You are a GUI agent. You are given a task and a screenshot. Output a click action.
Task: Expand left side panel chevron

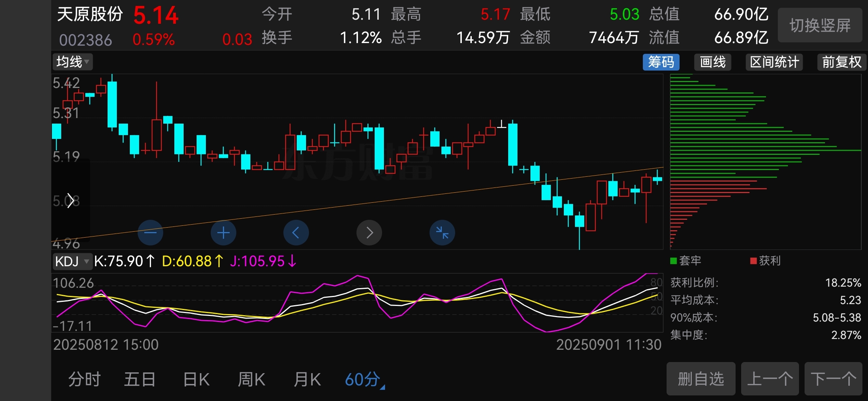(70, 201)
